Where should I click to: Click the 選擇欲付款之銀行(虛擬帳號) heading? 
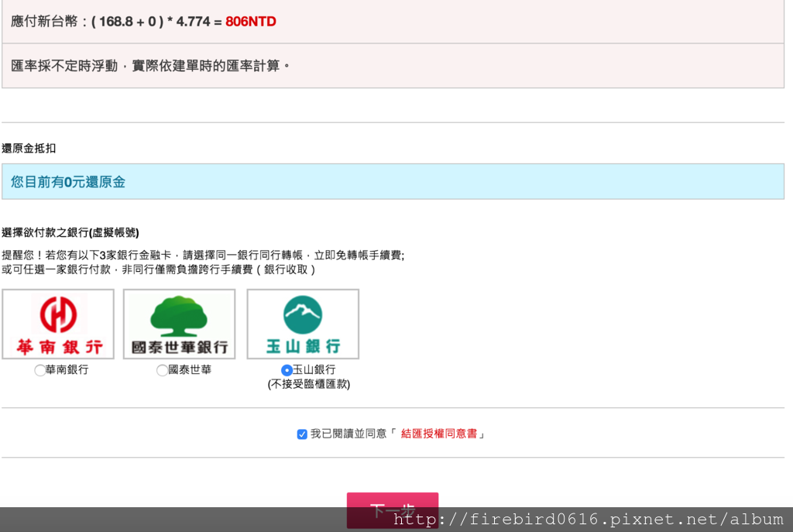(70, 232)
